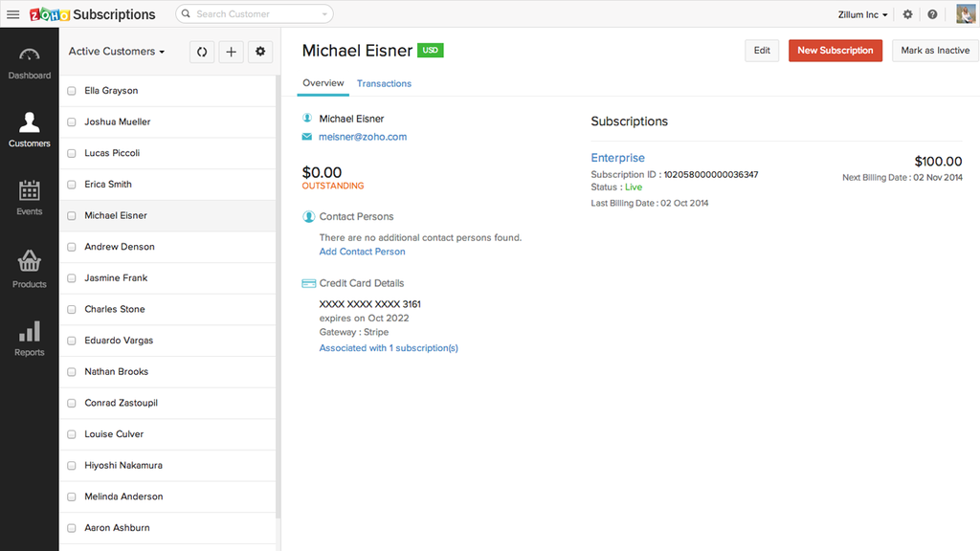This screenshot has width=980, height=551.
Task: Open customer list settings gear
Action: pos(260,51)
